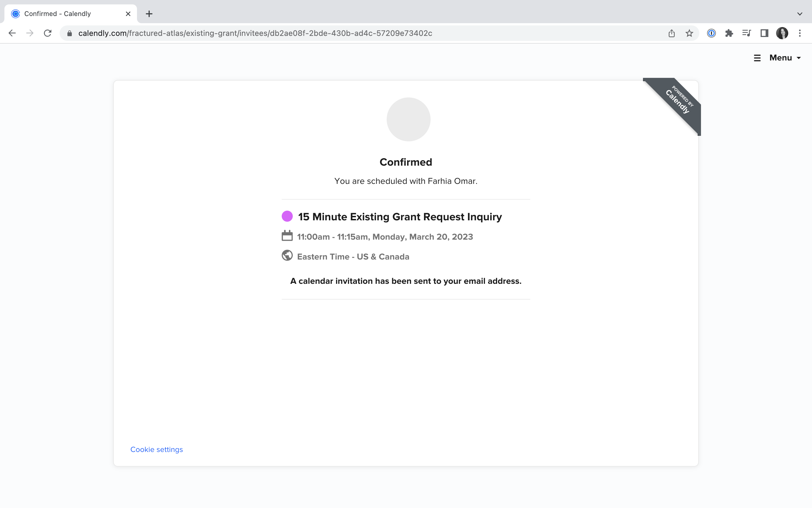The image size is (812, 508).
Task: Reload the Calendly page
Action: point(48,33)
